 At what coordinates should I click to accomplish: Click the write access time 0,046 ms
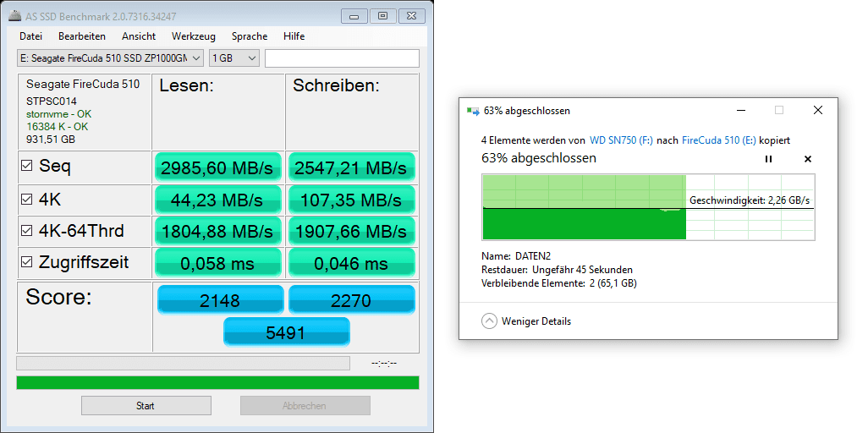coord(352,263)
